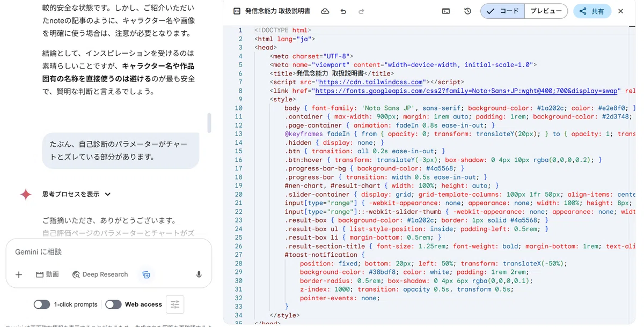
Task: Click the chat panel vertical scrollbar
Action: click(209, 123)
